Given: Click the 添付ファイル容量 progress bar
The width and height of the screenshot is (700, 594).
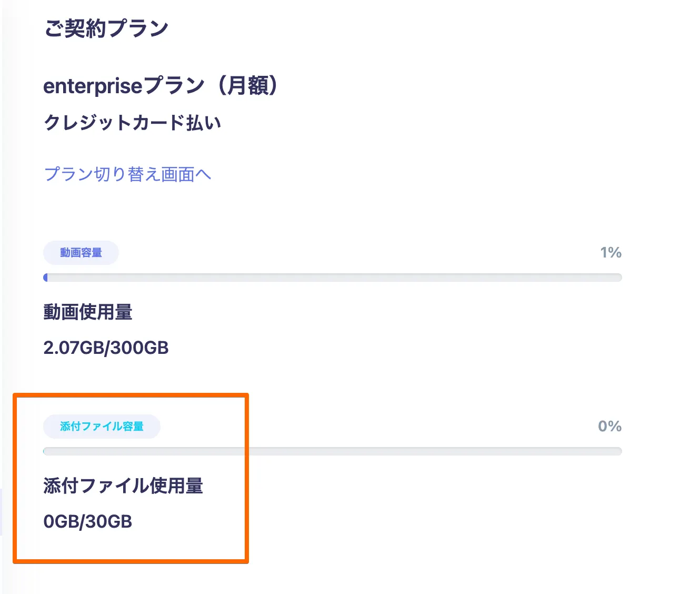Looking at the screenshot, I should [x=333, y=451].
